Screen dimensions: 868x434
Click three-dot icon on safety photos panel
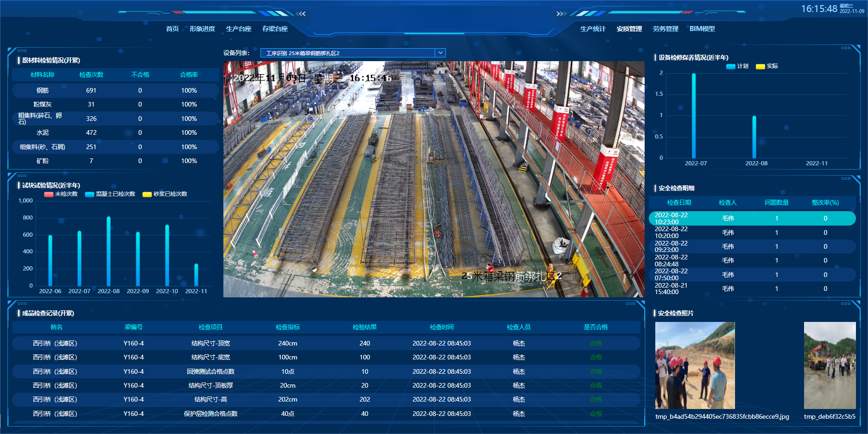tap(846, 303)
